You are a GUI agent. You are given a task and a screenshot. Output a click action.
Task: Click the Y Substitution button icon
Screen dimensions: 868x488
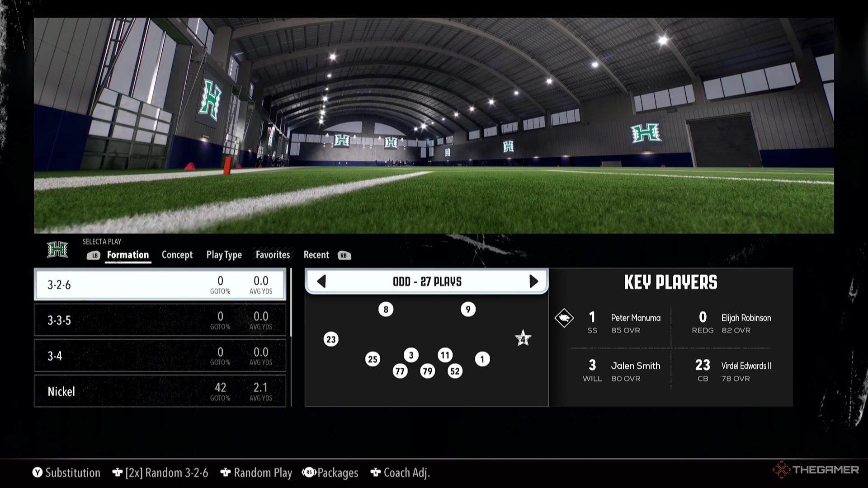click(x=37, y=473)
